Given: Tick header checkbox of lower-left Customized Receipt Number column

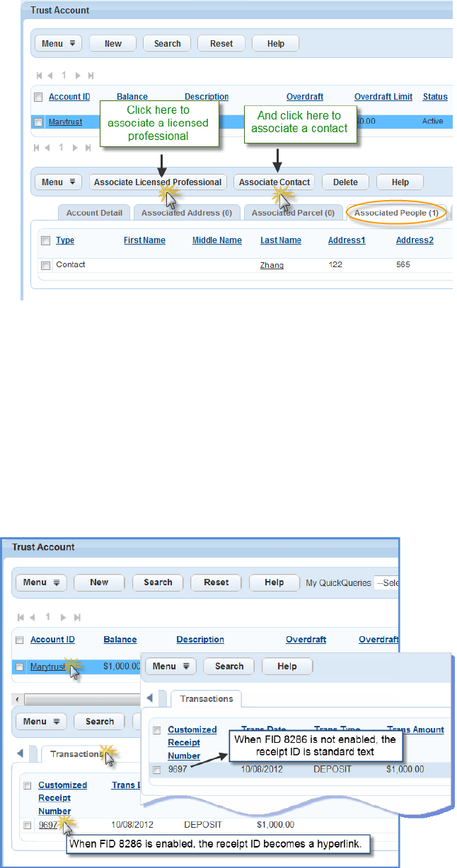Looking at the screenshot, I should (x=28, y=785).
